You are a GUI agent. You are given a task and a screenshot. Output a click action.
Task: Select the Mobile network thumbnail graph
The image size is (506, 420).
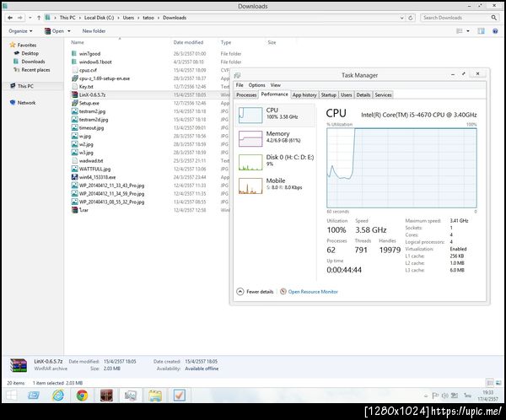(250, 186)
